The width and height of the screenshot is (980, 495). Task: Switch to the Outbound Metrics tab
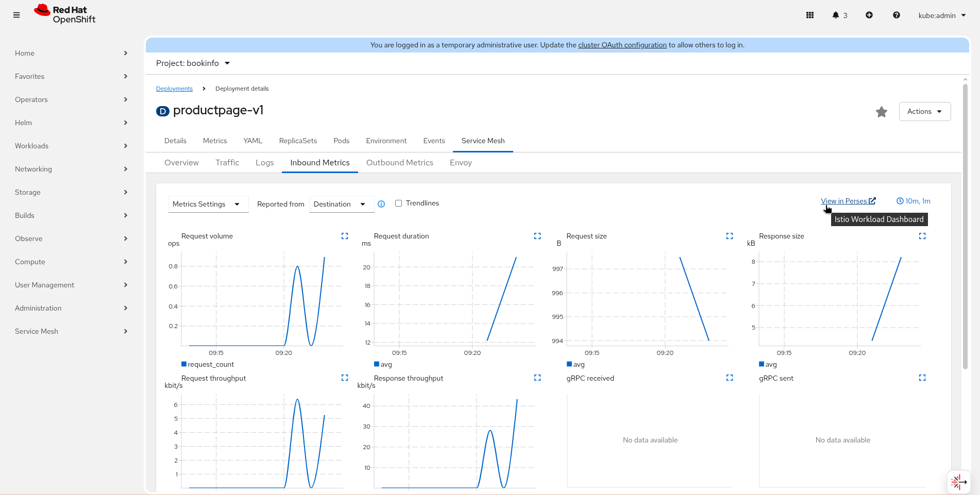tap(399, 163)
